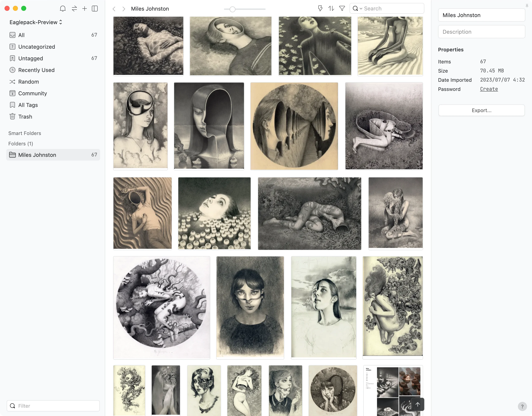Click the sidebar Filter field

coord(53,406)
